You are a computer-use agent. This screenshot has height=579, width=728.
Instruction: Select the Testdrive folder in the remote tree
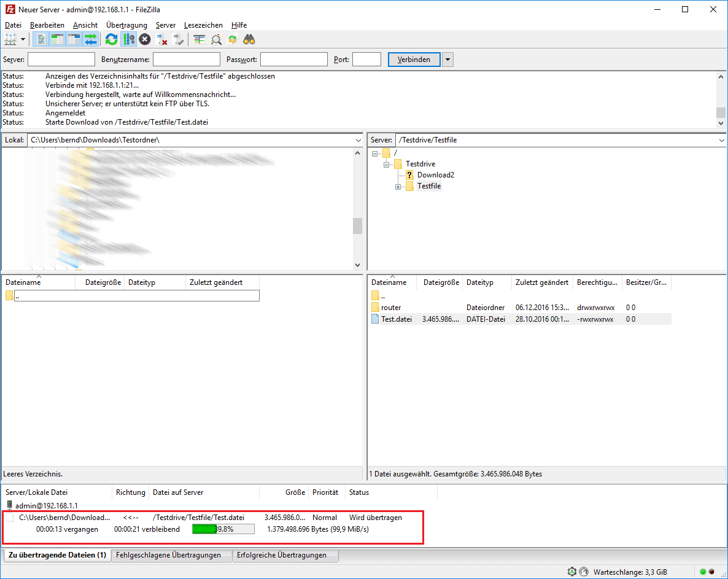[420, 164]
